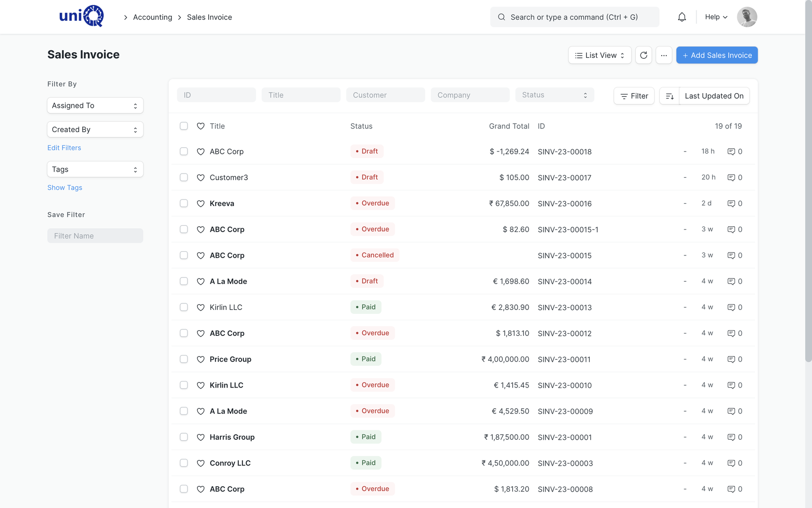Focus the Company filter field
Screen dimensions: 812x508
point(470,95)
